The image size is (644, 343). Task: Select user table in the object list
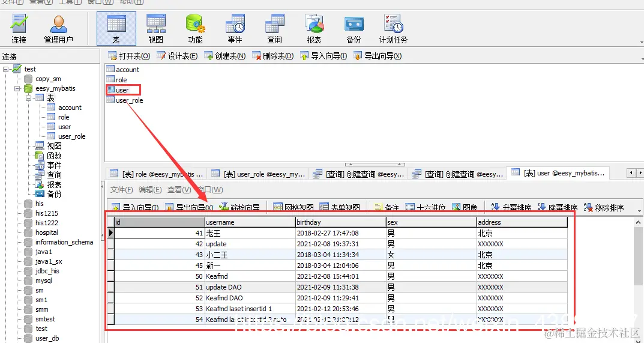(x=122, y=90)
